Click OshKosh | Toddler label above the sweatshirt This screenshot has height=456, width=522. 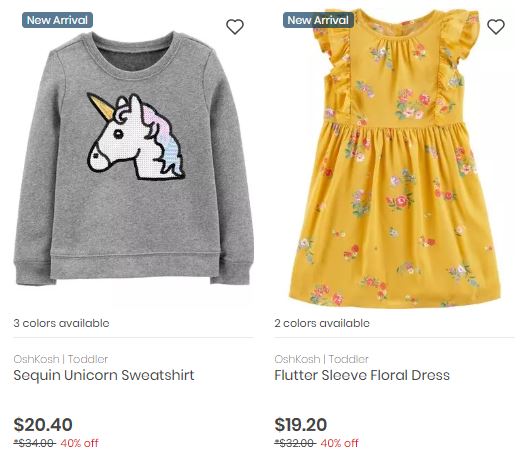pyautogui.click(x=61, y=359)
